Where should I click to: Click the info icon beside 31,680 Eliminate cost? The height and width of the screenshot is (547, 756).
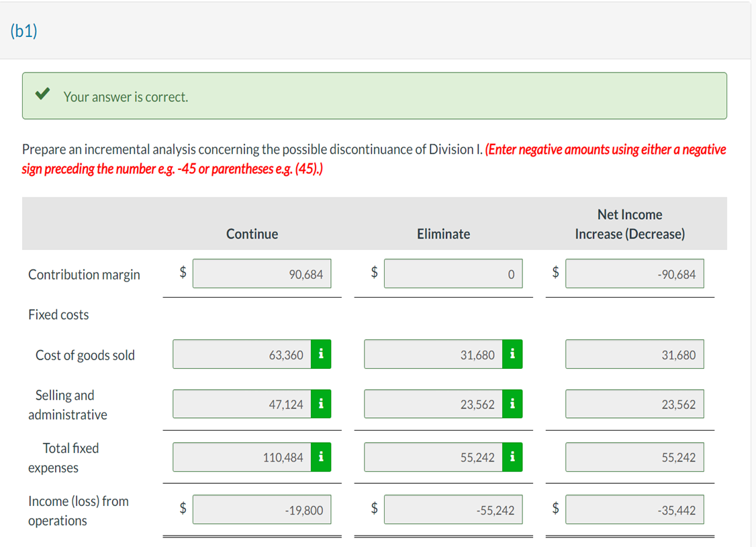click(512, 354)
